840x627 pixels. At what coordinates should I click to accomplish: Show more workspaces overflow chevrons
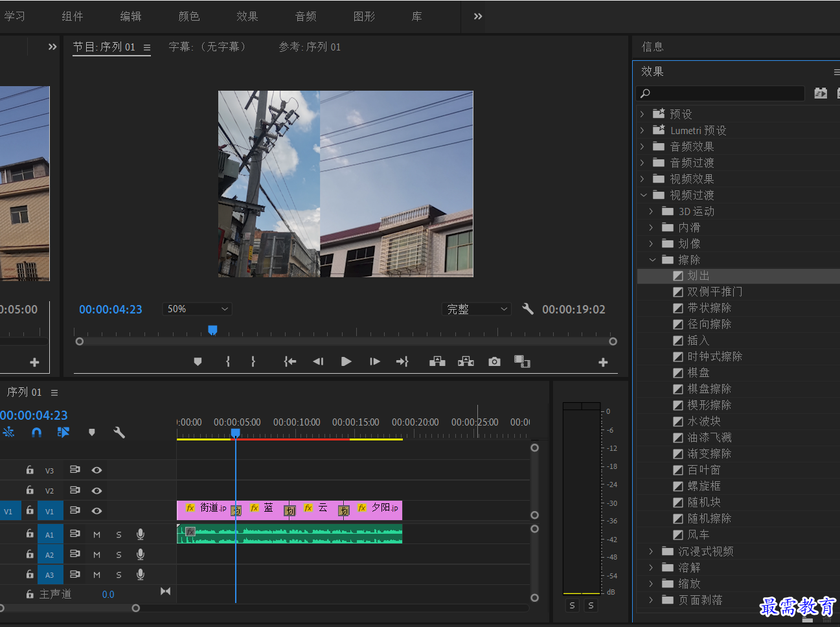[x=478, y=16]
